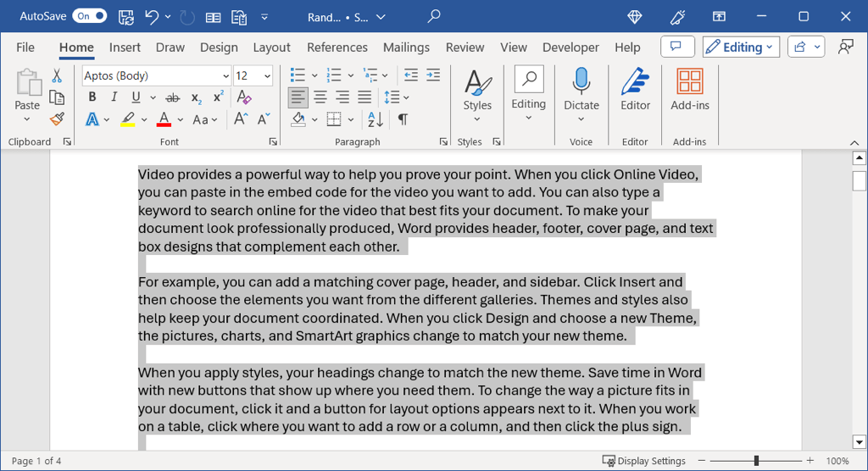Open the References tab

click(337, 47)
